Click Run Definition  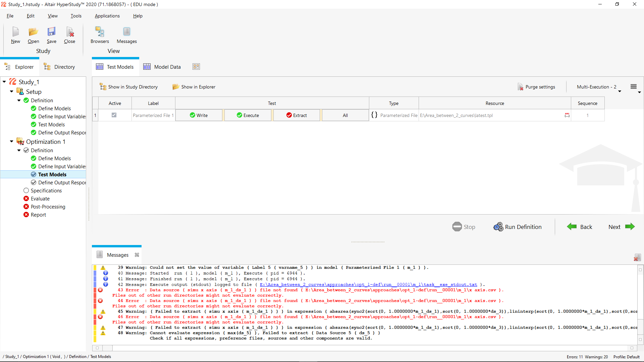tap(518, 227)
